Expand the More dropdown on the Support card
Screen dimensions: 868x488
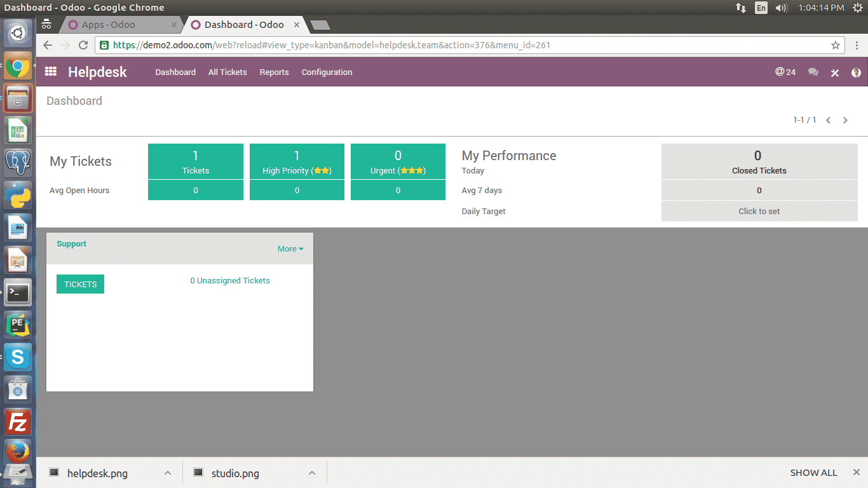pos(290,248)
